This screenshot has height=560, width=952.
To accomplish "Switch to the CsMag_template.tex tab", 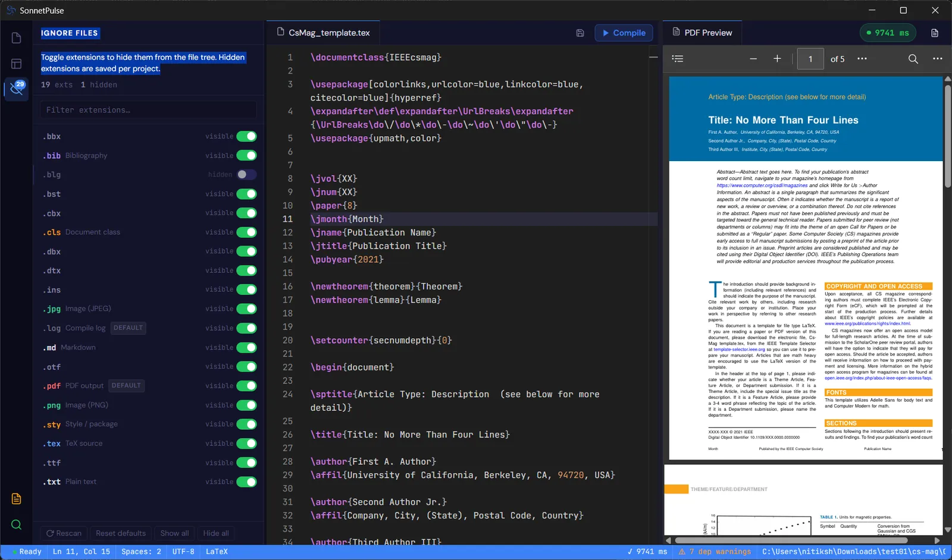I will [323, 33].
